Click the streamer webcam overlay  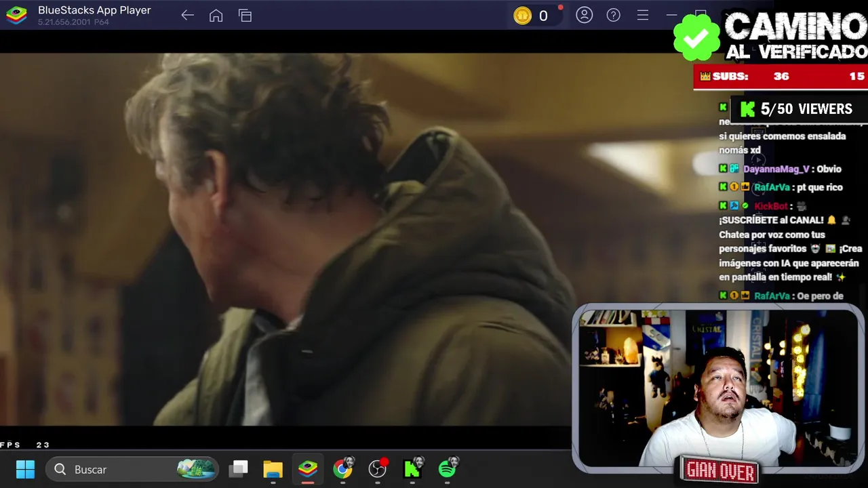(718, 388)
